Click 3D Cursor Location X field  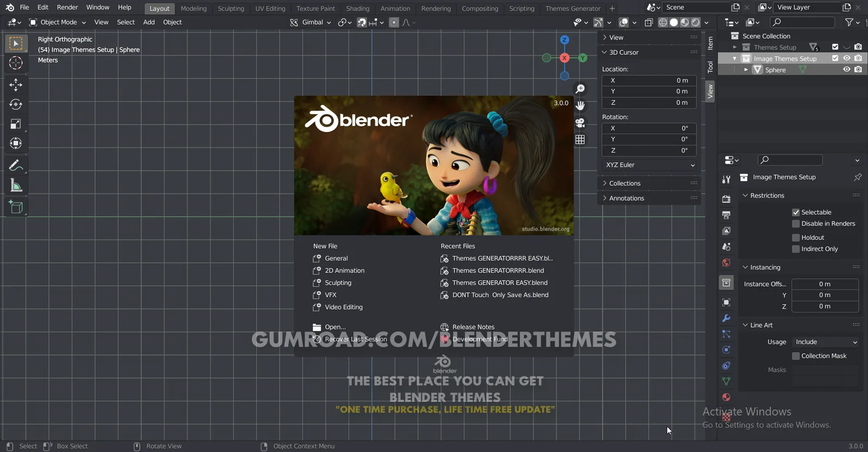(649, 80)
